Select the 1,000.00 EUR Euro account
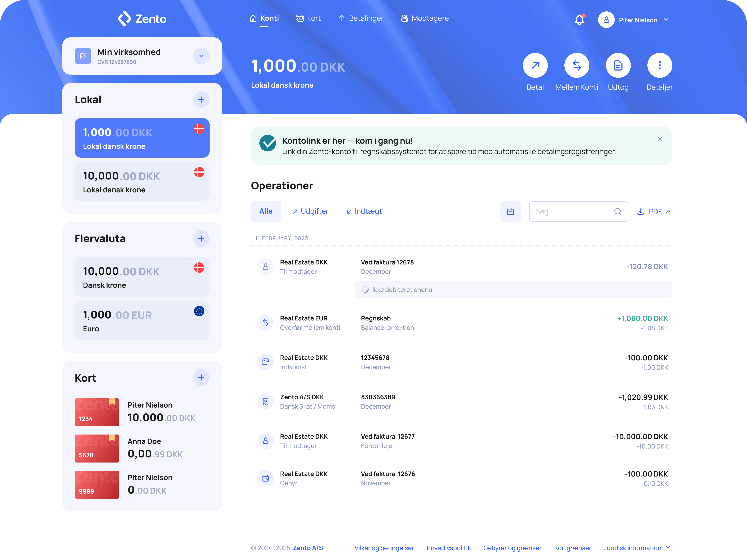Image resolution: width=747 pixels, height=560 pixels. [142, 320]
